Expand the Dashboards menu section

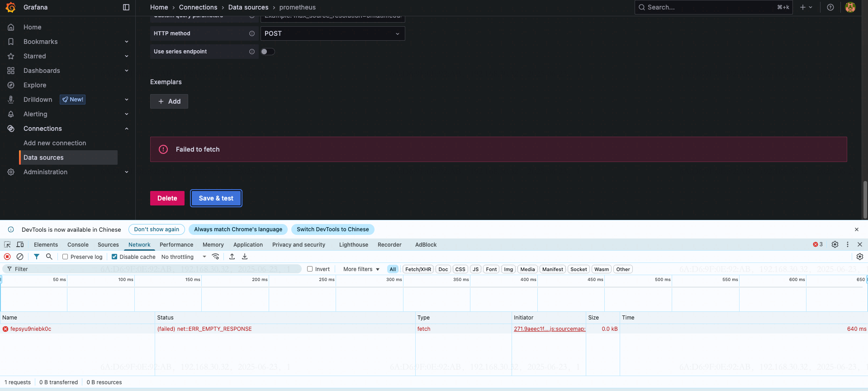coord(127,71)
